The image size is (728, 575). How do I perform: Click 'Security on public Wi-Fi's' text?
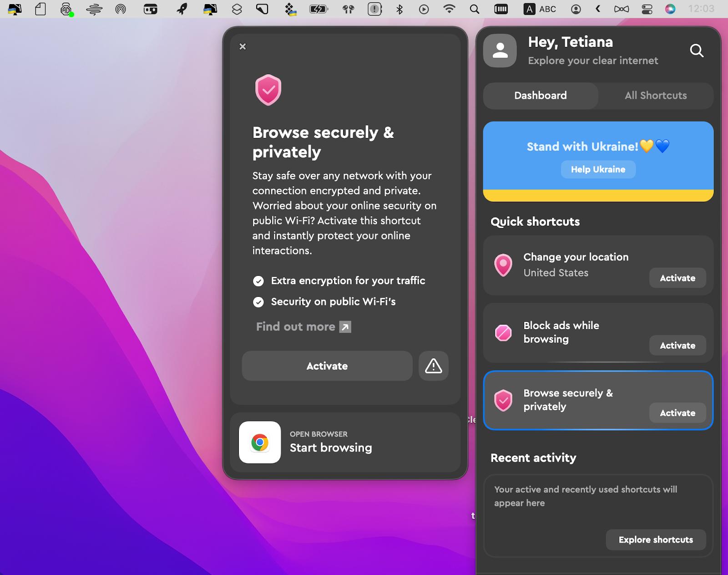[333, 301]
